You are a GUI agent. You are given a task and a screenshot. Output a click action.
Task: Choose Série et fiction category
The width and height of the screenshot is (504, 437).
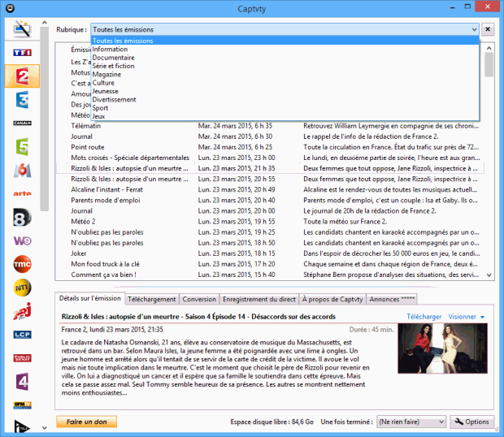285,66
